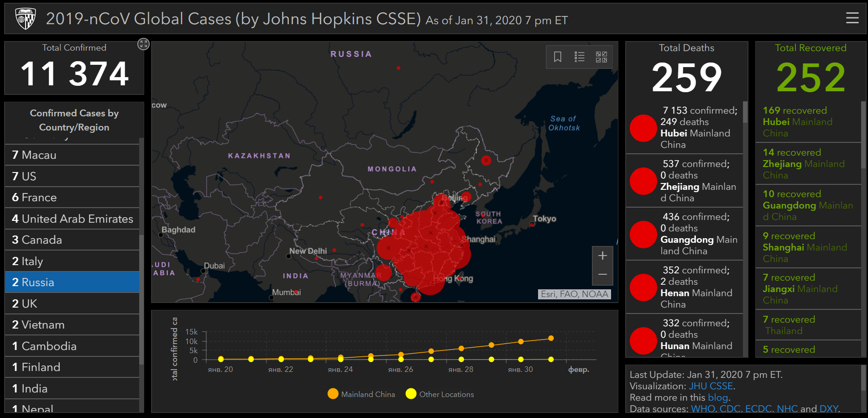Viewport: 868px width, 418px height.
Task: Select Canada in the country list
Action: 72,240
